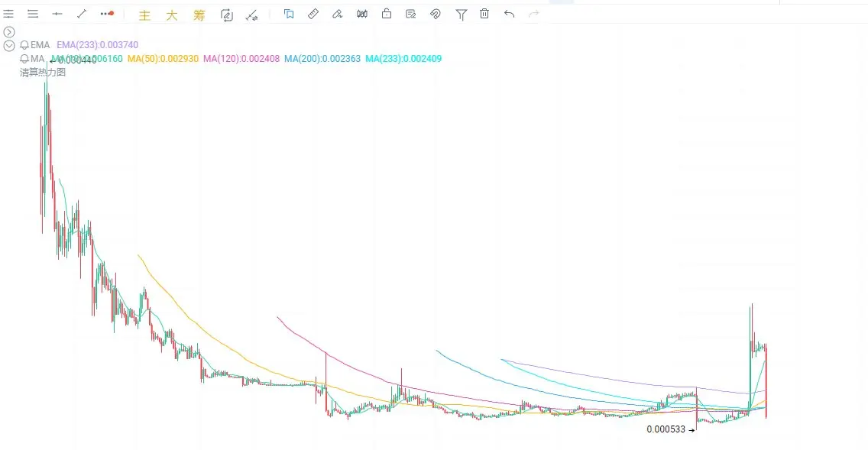Click the 主 indicator button
This screenshot has width=868, height=450.
tap(144, 15)
